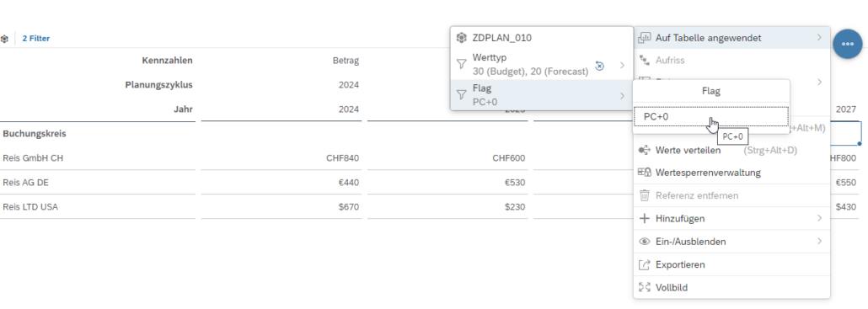Click the Exportieren export icon

(x=645, y=264)
